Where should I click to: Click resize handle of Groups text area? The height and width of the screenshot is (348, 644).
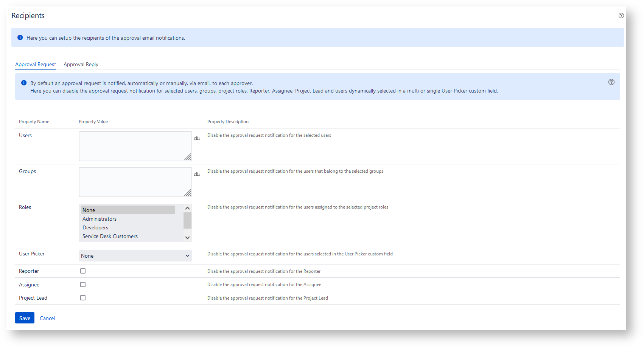point(188,193)
